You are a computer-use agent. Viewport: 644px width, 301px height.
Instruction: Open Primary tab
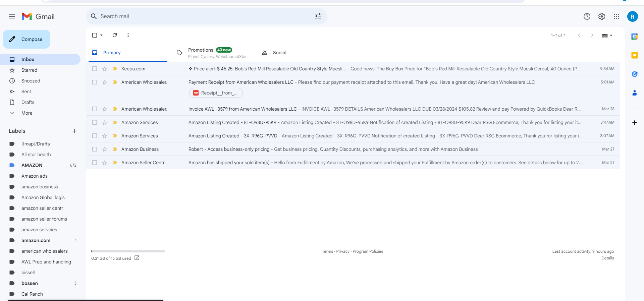(x=128, y=53)
